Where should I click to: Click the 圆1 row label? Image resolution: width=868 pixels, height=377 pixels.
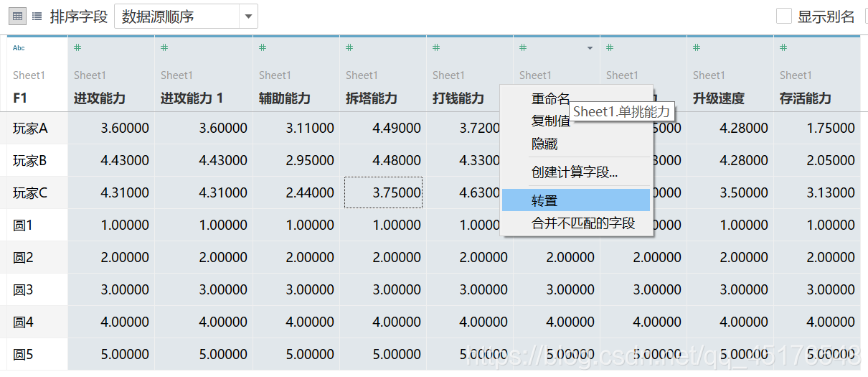pos(23,225)
